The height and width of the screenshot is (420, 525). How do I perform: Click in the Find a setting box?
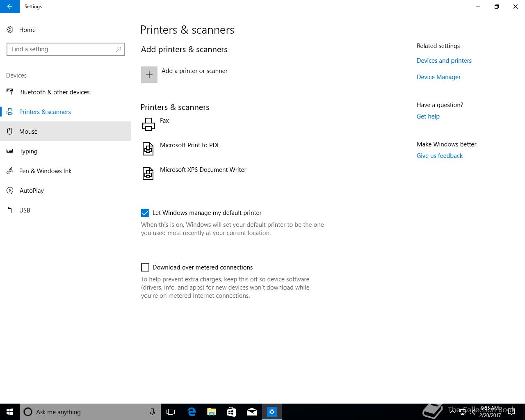tap(66, 49)
